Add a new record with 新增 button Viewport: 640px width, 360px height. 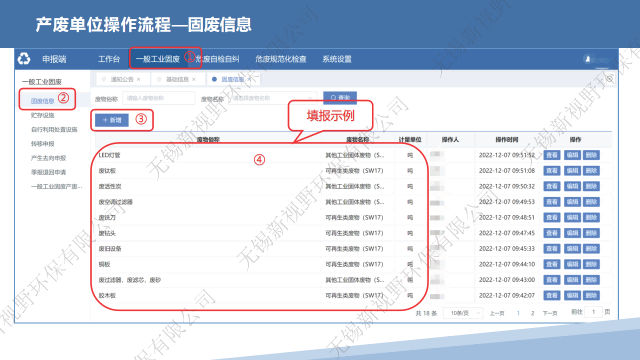pos(112,120)
